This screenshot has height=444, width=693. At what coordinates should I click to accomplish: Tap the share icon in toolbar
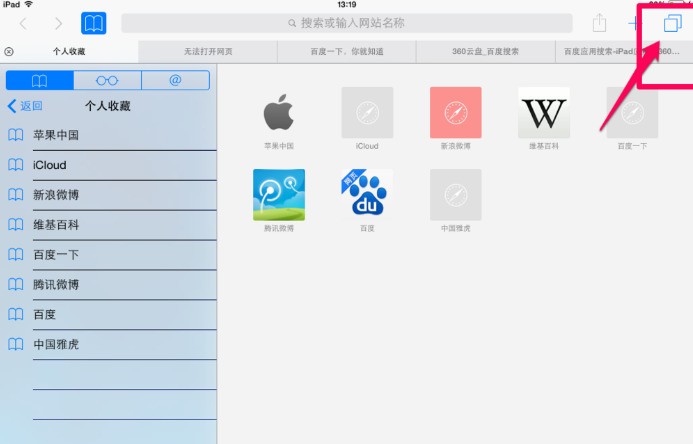[599, 23]
